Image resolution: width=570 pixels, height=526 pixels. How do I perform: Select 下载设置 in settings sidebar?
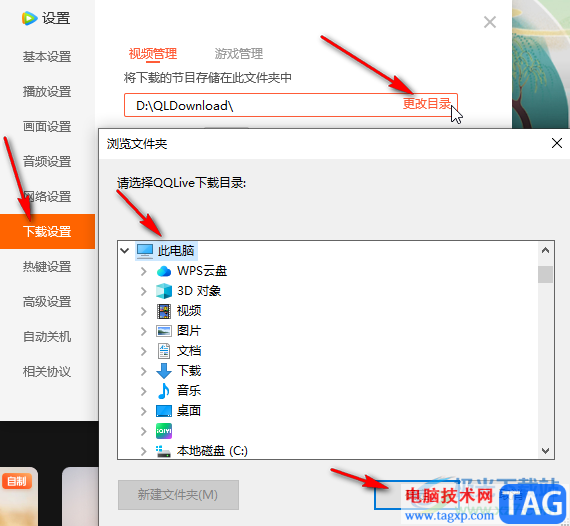[47, 232]
